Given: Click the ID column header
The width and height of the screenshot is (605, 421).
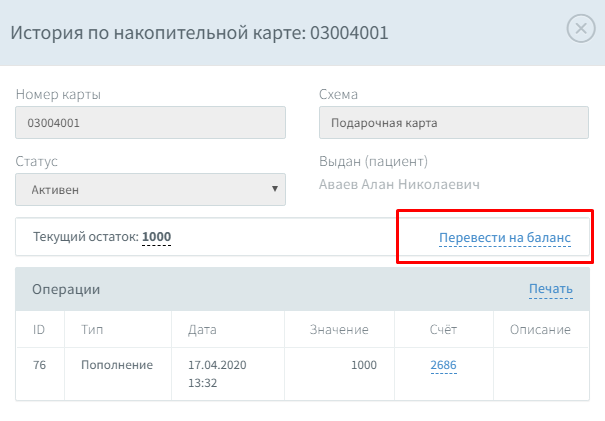Looking at the screenshot, I should pos(39,330).
